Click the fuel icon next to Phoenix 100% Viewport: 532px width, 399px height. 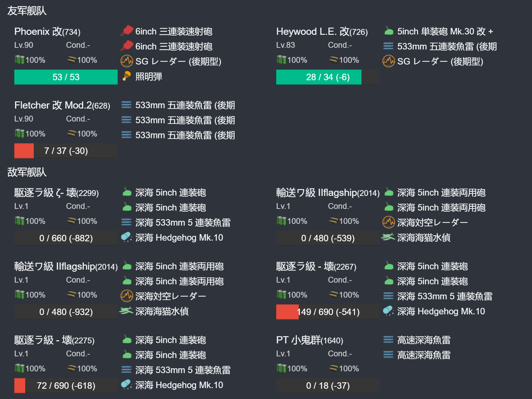pyautogui.click(x=20, y=59)
